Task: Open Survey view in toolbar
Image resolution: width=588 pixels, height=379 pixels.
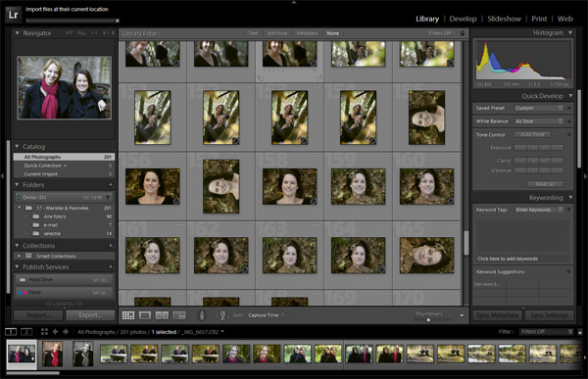Action: (x=179, y=315)
